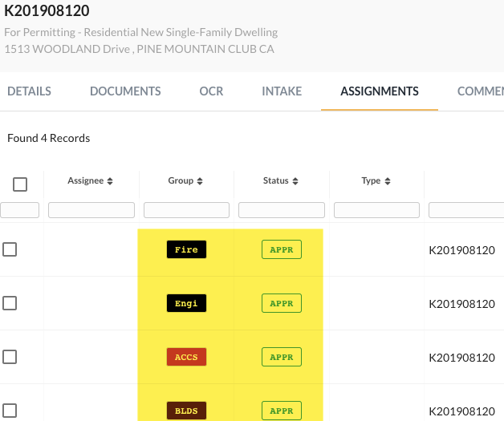Check the ACCS row checkbox
Screen dimensions: 504x421
click(10, 357)
